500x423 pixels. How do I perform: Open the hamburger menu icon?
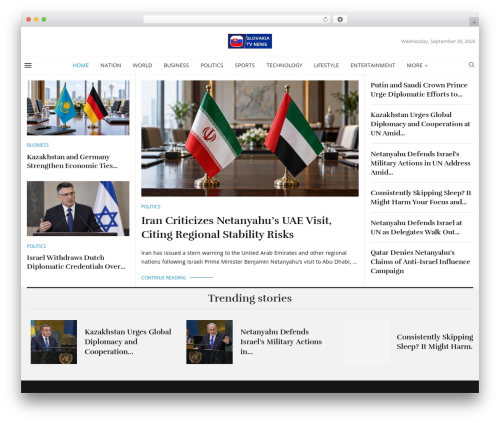pyautogui.click(x=28, y=65)
